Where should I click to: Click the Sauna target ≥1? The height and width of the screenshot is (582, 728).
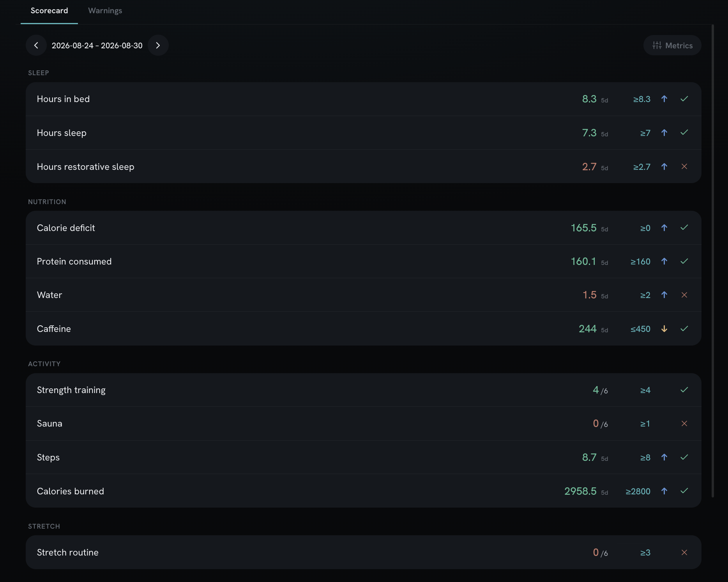tap(645, 423)
